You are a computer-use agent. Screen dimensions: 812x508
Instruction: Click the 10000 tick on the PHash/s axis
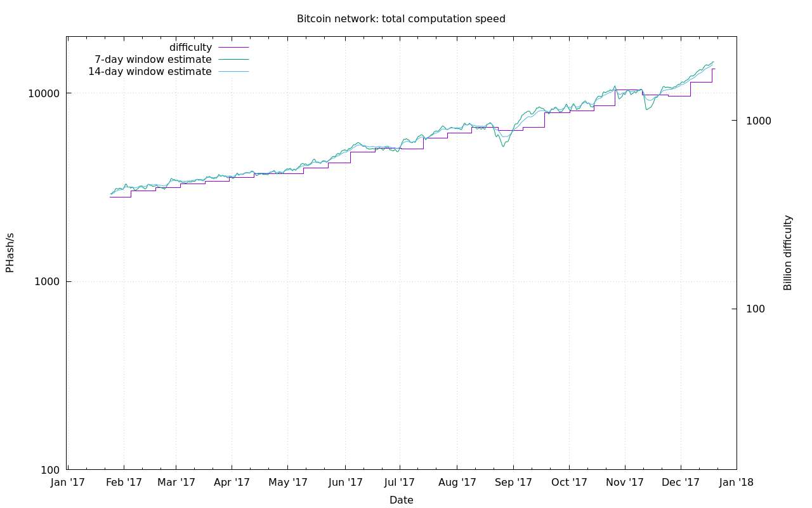pyautogui.click(x=44, y=93)
